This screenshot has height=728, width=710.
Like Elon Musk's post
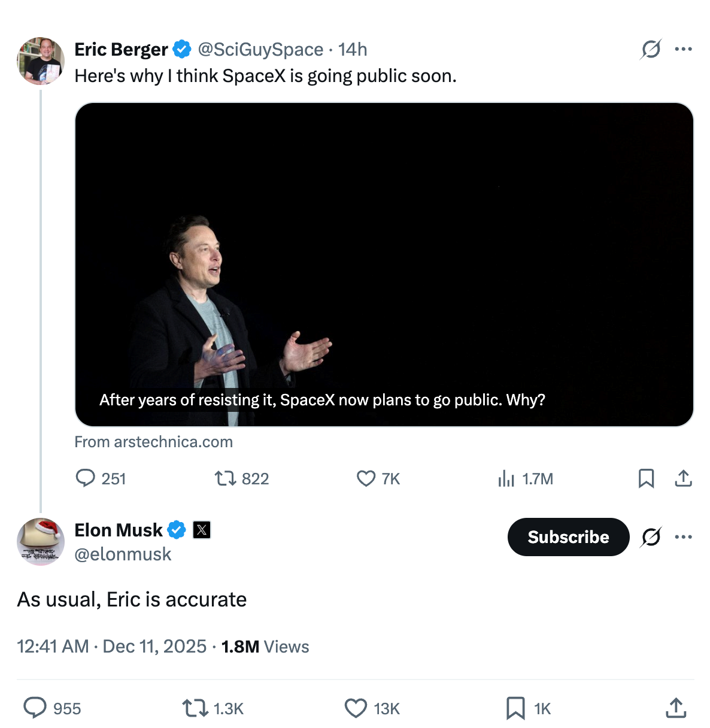tap(356, 708)
